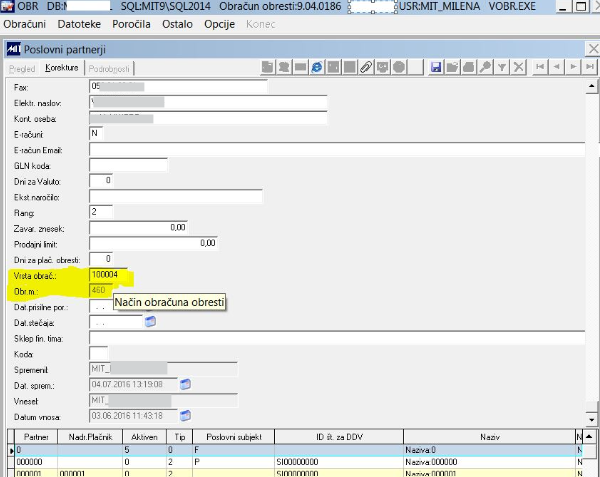The image size is (600, 477).
Task: Click the first document toolbar icon
Action: click(267, 67)
